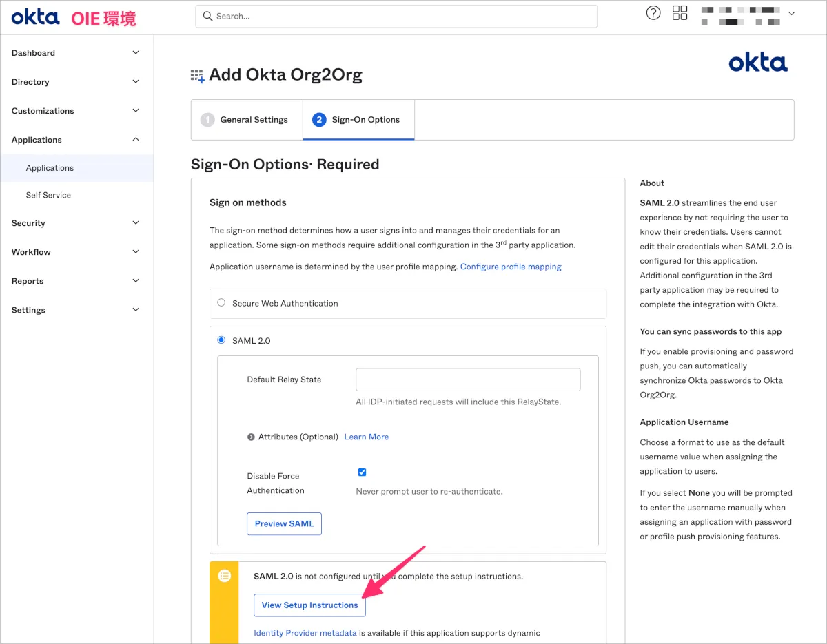
Task: Open Configure profile mapping link
Action: (x=511, y=267)
